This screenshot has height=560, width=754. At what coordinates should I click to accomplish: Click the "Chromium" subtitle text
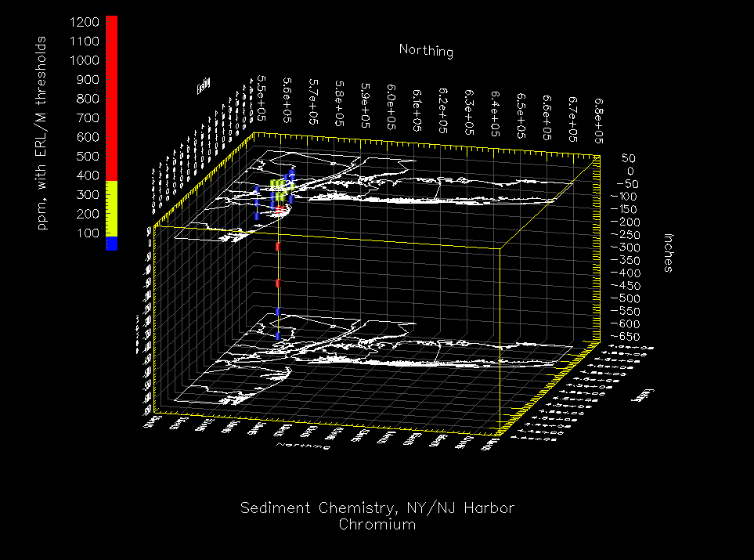pos(377,525)
